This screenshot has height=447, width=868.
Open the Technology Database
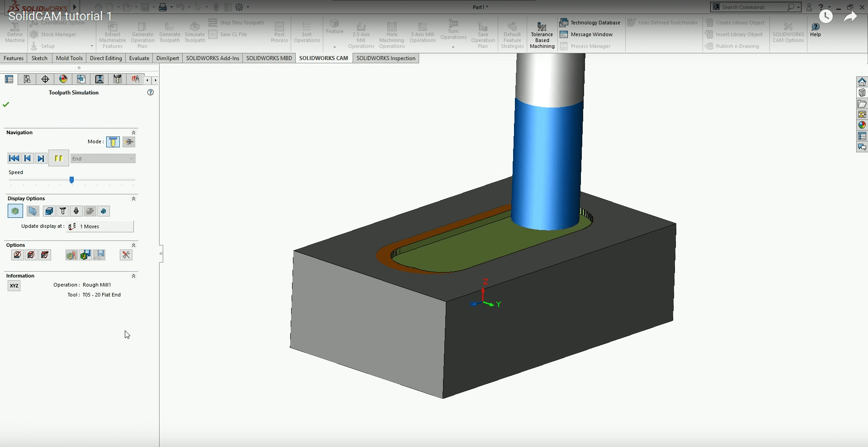click(x=590, y=23)
